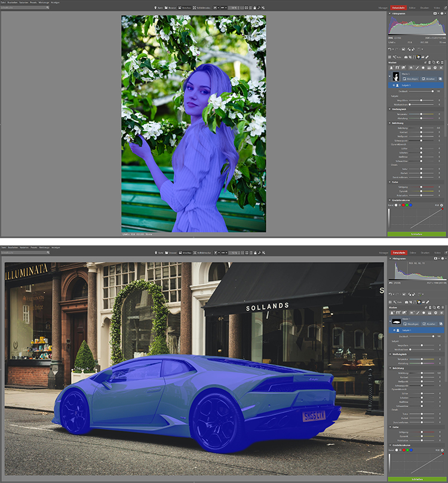448x483 pixels.
Task: Click the invert mask icon beside Abziehen in portrait editor
Action: [x=441, y=78]
